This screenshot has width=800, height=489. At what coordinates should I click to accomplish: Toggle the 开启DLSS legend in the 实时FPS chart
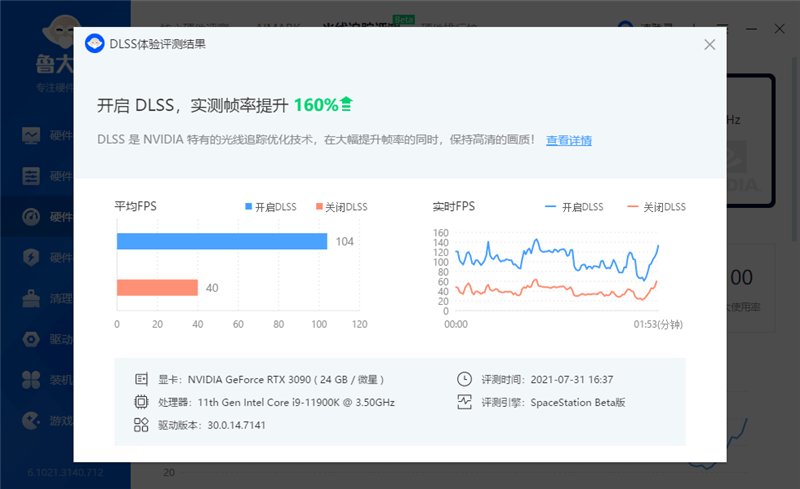click(x=574, y=207)
